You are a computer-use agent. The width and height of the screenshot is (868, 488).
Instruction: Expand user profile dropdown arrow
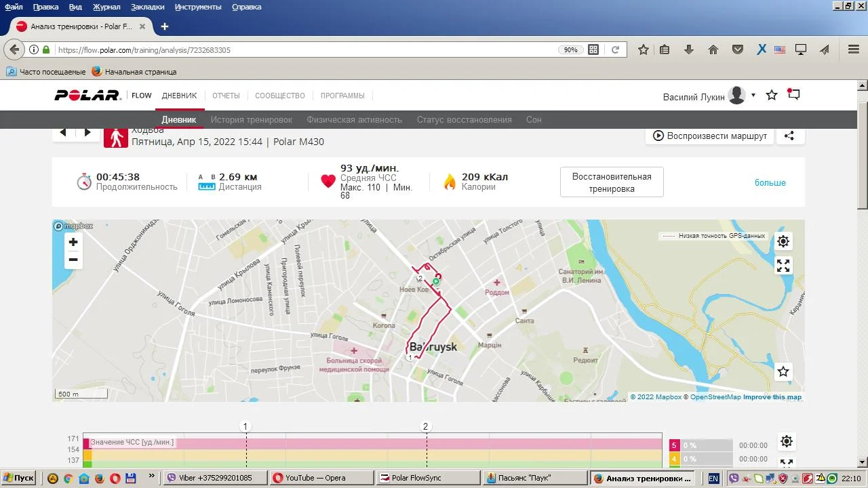click(753, 96)
